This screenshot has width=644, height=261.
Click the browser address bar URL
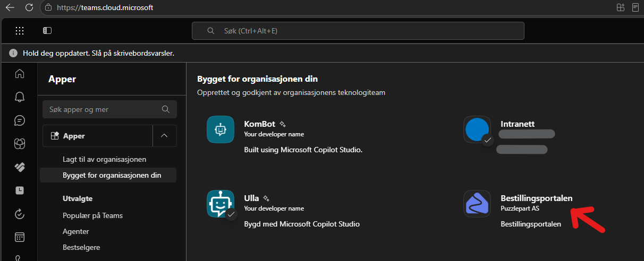coord(106,8)
